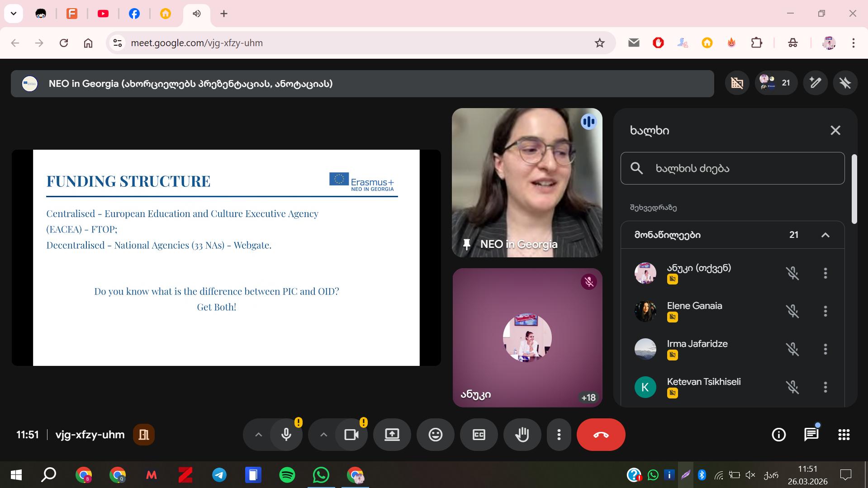
Task: Close the people side panel
Action: tap(835, 130)
